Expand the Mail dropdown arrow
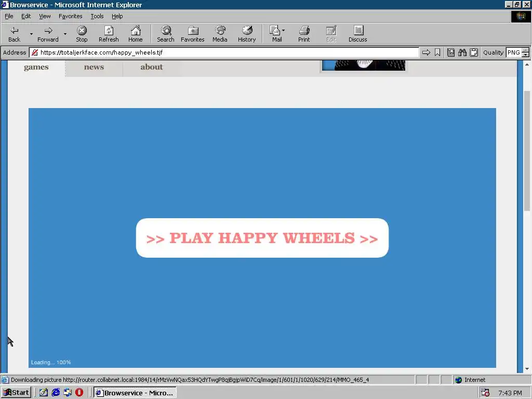532x399 pixels. pos(283,31)
